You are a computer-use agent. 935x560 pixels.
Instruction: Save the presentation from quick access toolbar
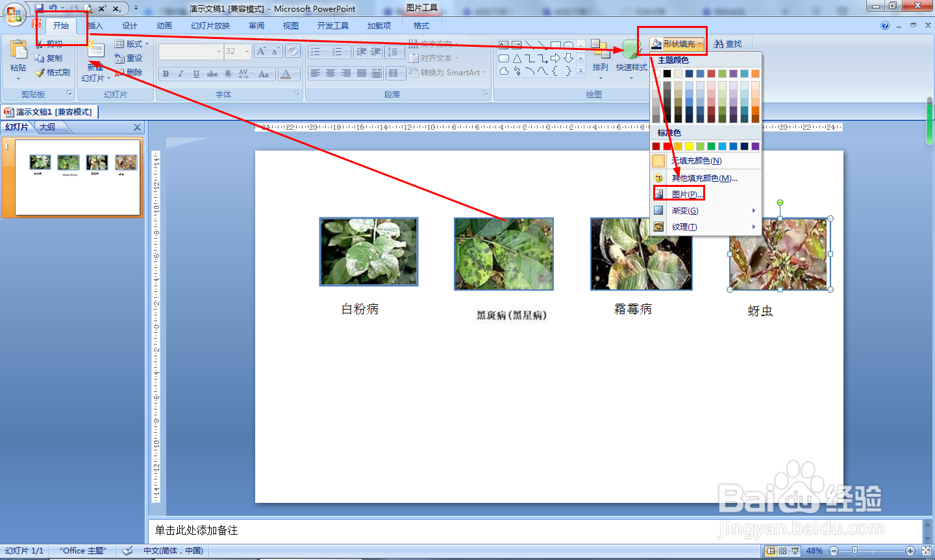tap(39, 8)
